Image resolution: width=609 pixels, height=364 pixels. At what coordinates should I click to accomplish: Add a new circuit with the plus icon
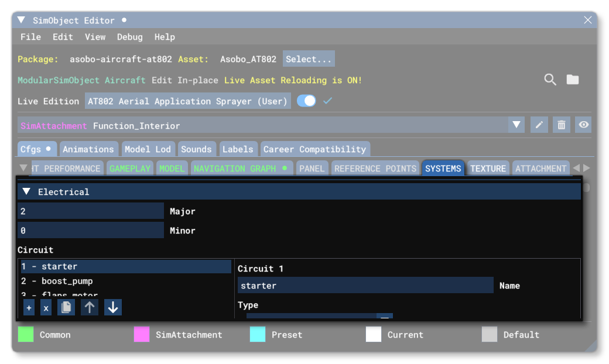tap(29, 307)
